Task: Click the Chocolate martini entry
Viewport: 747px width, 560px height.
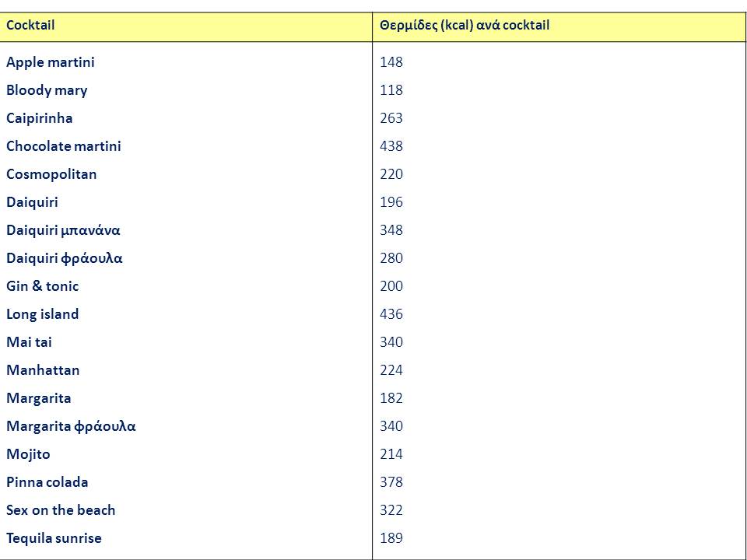Action: [64, 146]
